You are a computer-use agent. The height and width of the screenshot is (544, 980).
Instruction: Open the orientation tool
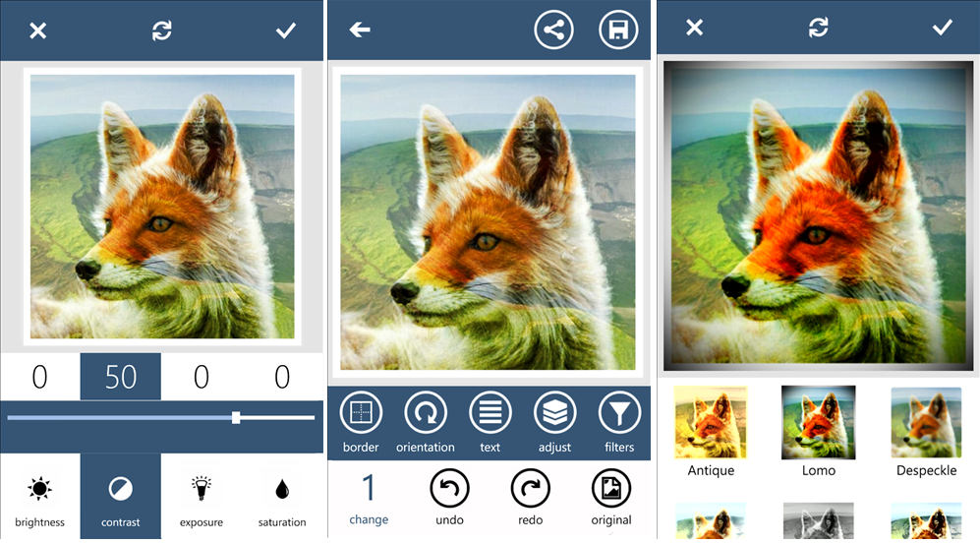pos(426,422)
